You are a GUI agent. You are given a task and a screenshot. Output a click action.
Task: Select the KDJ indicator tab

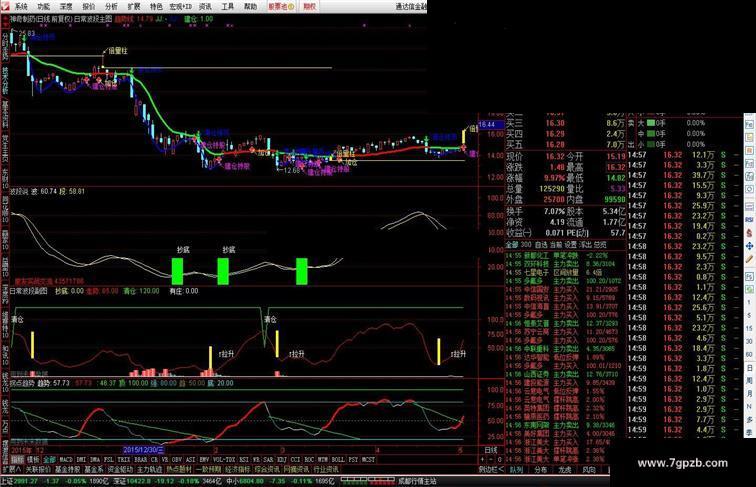click(x=282, y=460)
